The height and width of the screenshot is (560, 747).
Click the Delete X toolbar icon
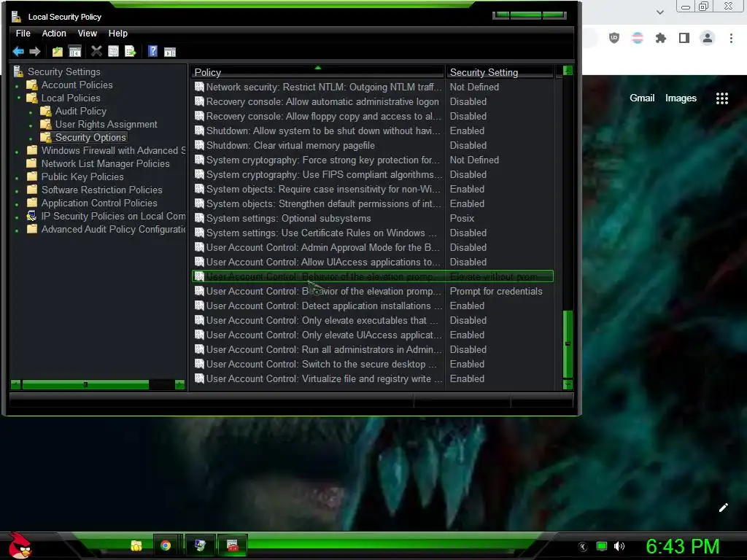tap(97, 51)
